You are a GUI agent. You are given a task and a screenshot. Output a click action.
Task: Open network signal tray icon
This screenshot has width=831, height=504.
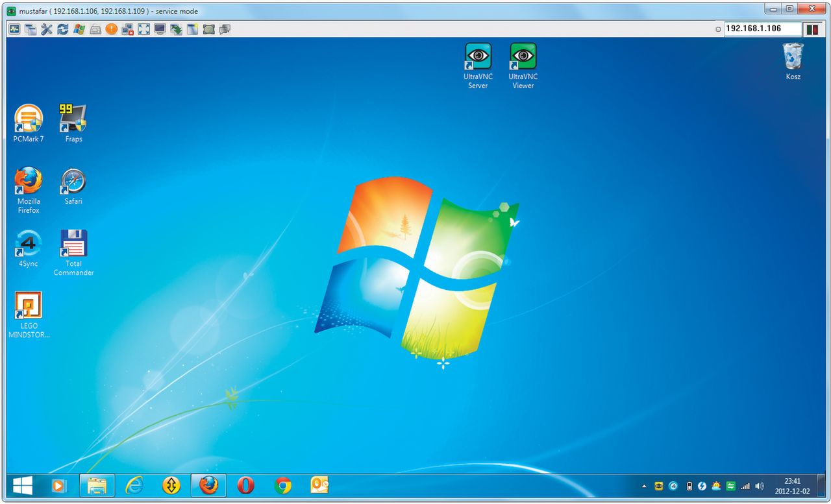coord(745,486)
